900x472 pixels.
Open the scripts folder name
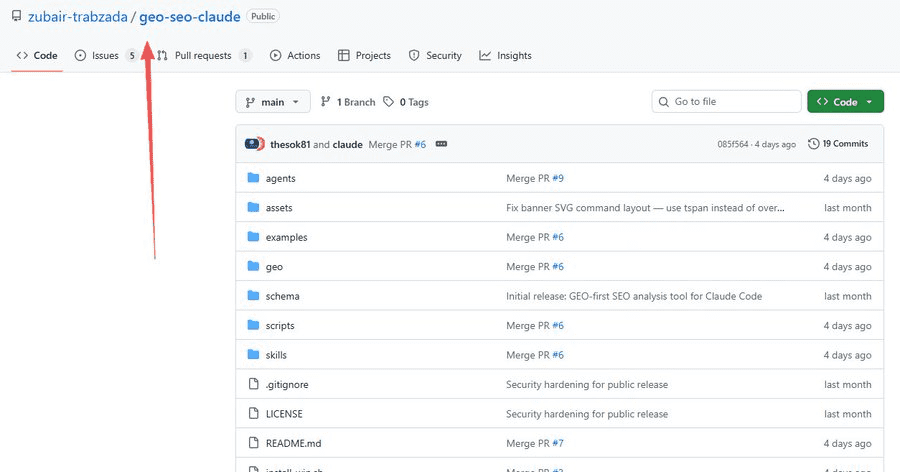[x=280, y=325]
